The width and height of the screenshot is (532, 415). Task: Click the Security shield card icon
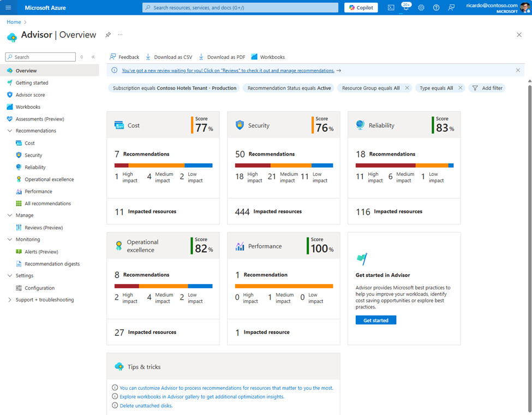point(240,125)
